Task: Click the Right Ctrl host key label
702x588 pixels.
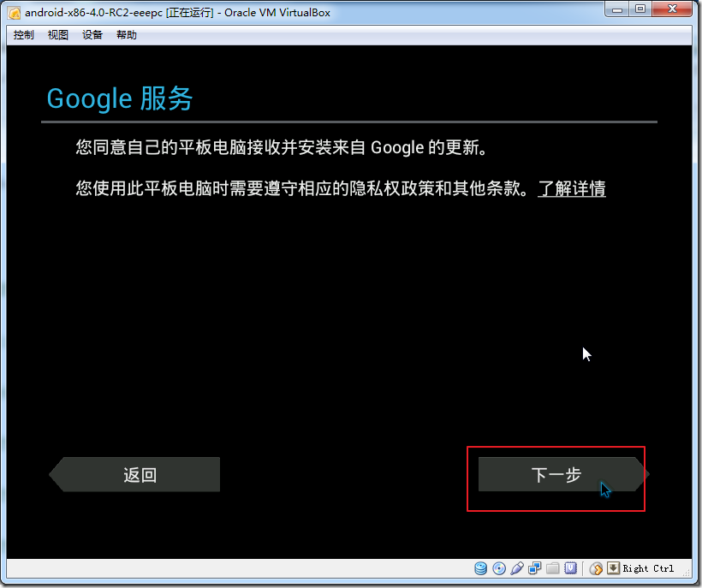Action: tap(648, 568)
